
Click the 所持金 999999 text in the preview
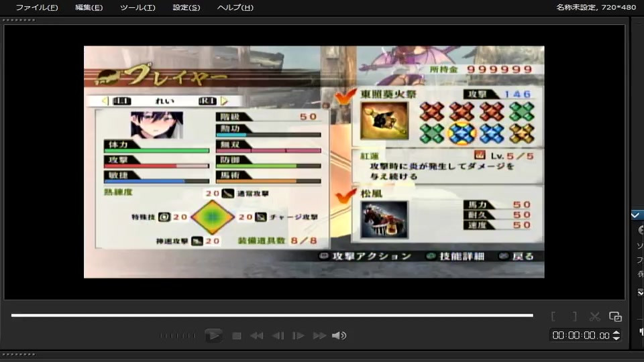[481, 69]
